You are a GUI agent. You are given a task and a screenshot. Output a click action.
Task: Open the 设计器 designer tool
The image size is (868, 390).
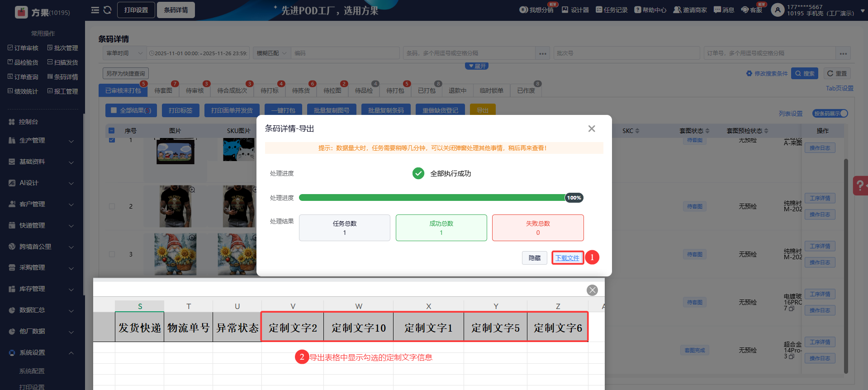575,10
